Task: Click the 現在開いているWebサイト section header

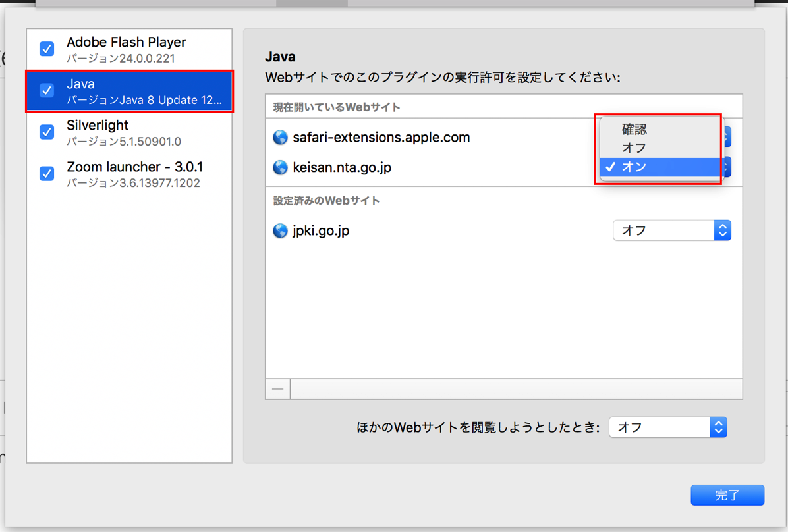Action: (x=337, y=107)
